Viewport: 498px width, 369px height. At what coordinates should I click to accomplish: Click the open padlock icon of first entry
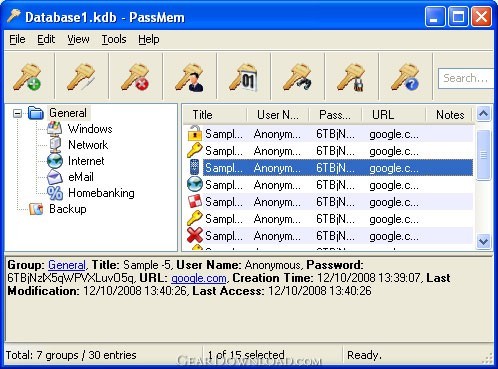194,133
